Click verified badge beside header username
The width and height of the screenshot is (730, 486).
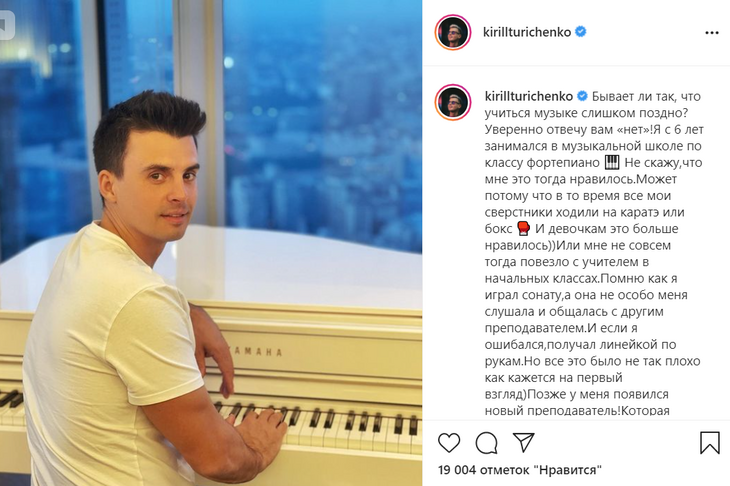(x=581, y=32)
